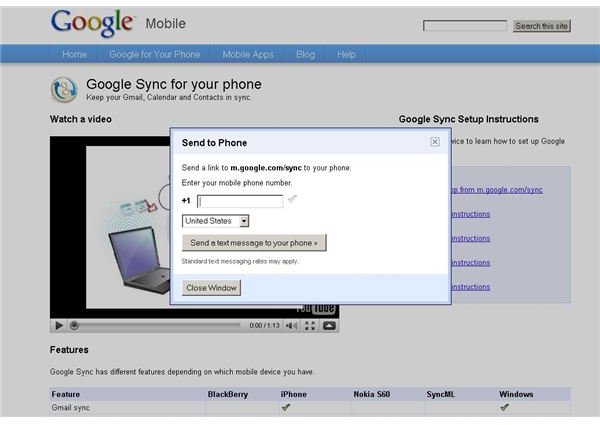600x425 pixels.
Task: Click the Watch a video heading
Action: pos(81,119)
